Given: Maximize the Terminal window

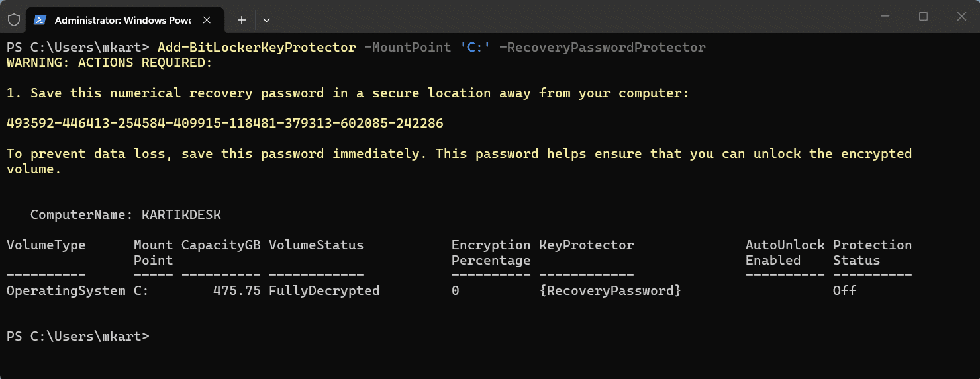Looking at the screenshot, I should [923, 16].
